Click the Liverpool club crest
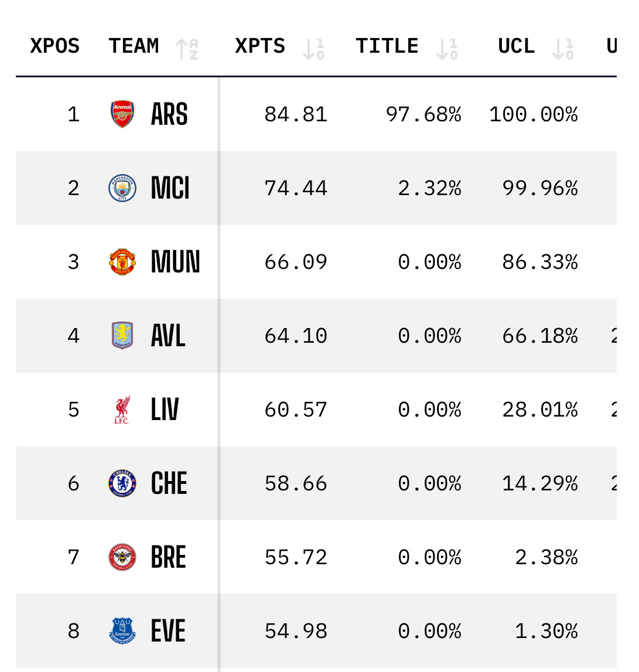Viewport: 639px width, 672px height. pyautogui.click(x=122, y=410)
